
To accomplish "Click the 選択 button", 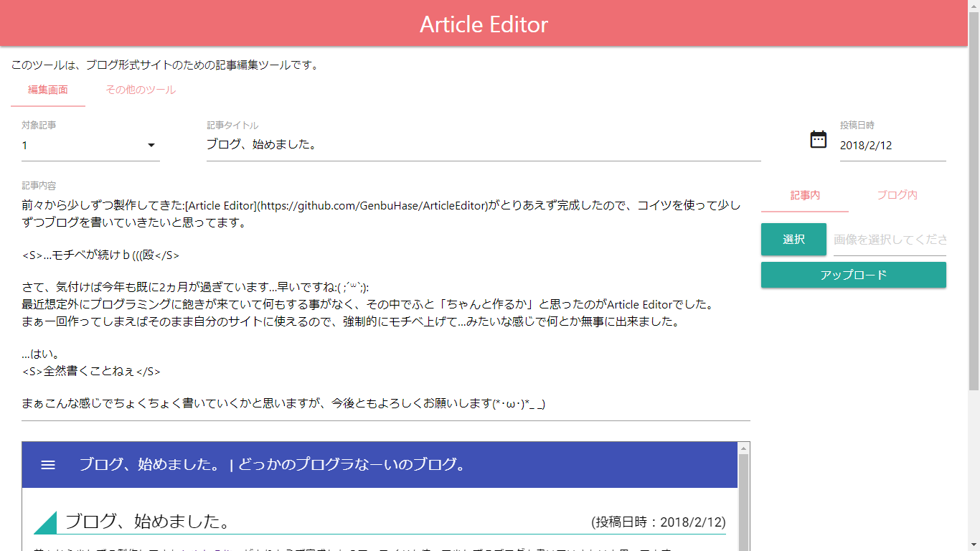I will [x=793, y=240].
